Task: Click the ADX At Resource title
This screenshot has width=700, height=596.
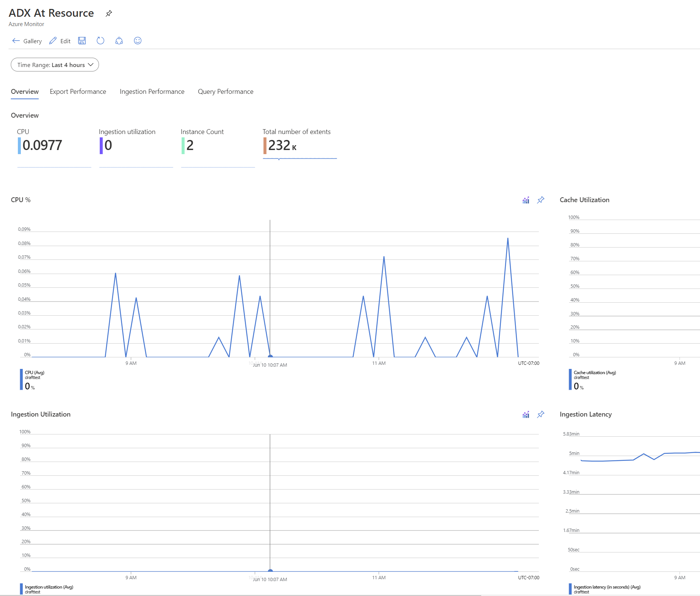Action: [51, 13]
